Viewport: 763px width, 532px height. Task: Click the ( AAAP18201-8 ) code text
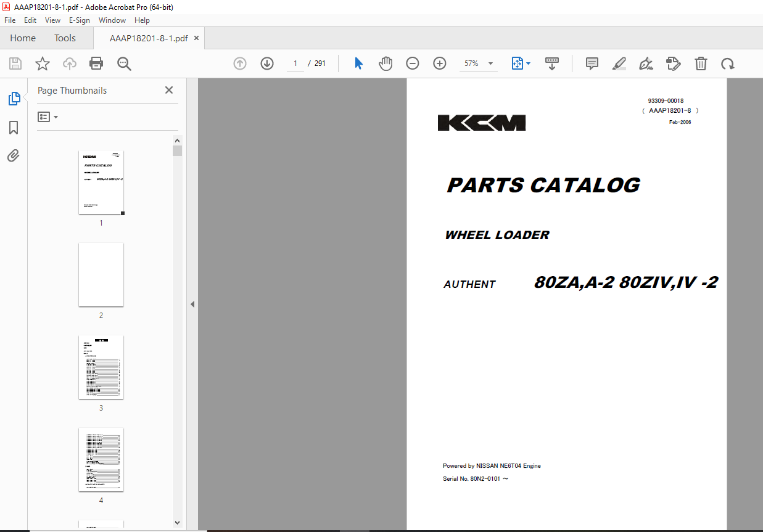point(670,110)
